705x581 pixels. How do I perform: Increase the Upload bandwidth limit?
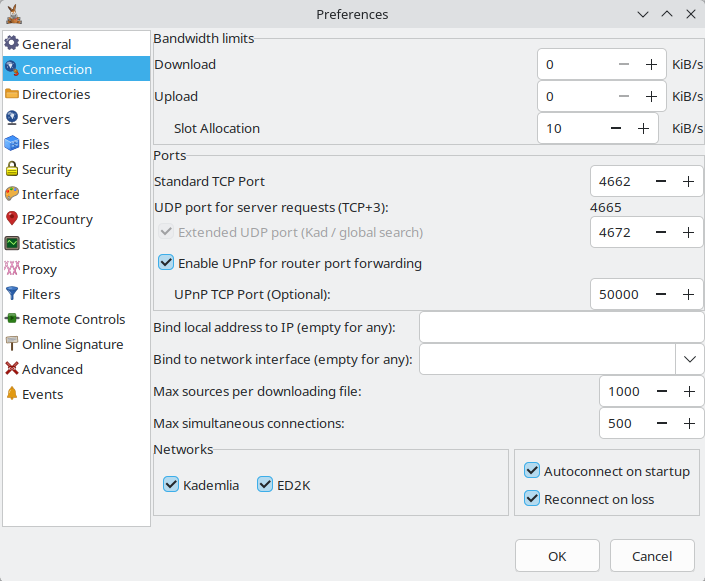click(x=651, y=96)
